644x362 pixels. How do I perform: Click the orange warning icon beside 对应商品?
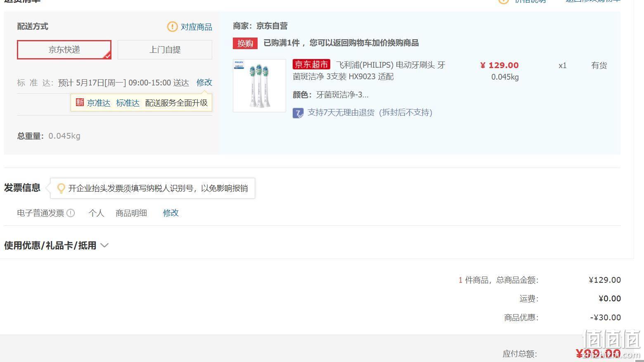pos(172,27)
